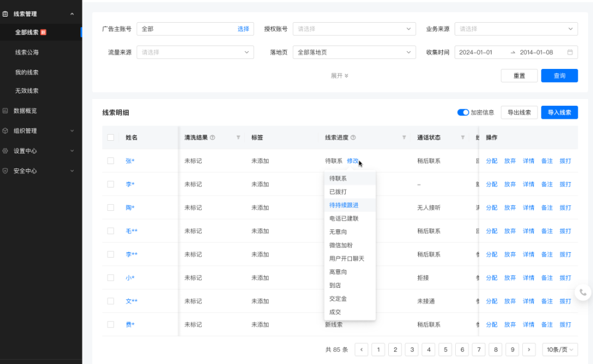
Task: Click the 2024-01-01 start date field
Action: pos(476,52)
